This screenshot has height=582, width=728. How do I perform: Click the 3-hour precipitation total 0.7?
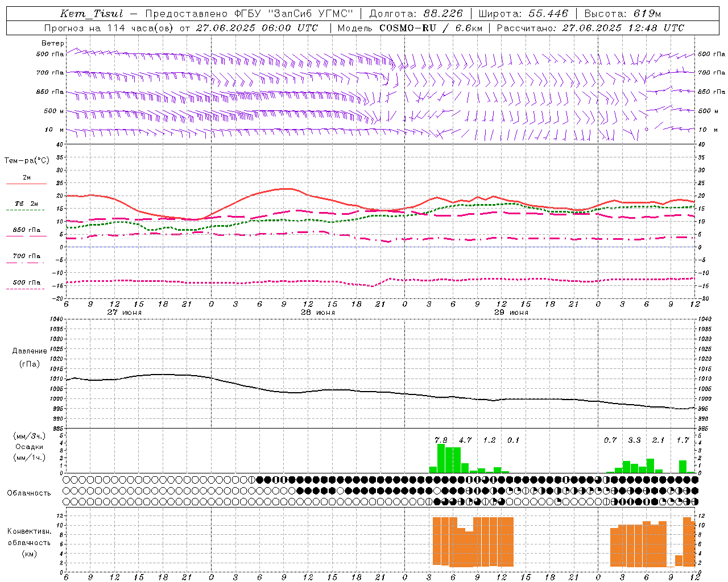(610, 440)
